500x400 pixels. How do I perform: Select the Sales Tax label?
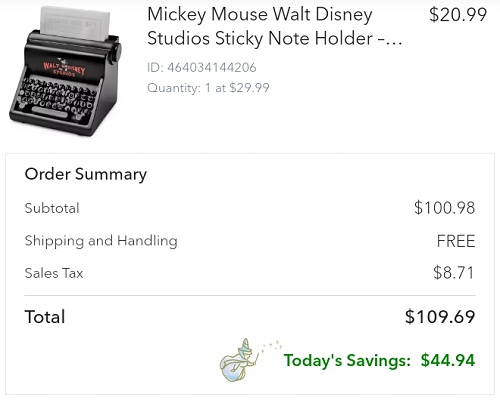54,273
